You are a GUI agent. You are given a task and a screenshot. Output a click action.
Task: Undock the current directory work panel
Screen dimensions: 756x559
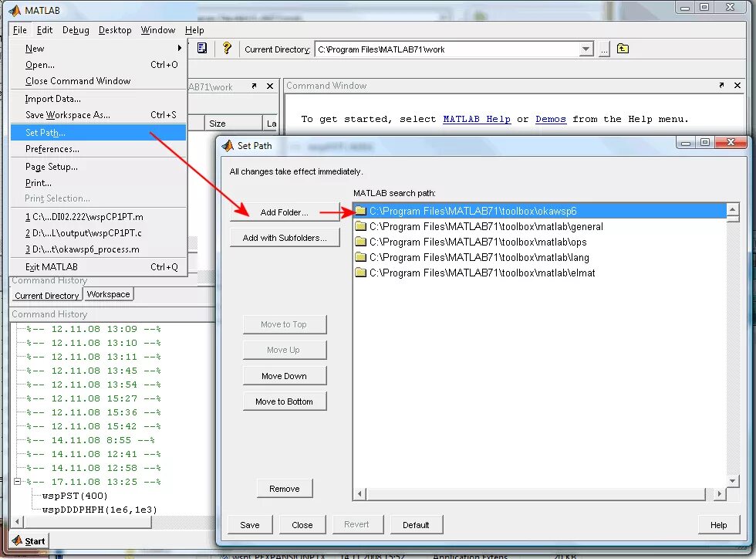coord(254,86)
